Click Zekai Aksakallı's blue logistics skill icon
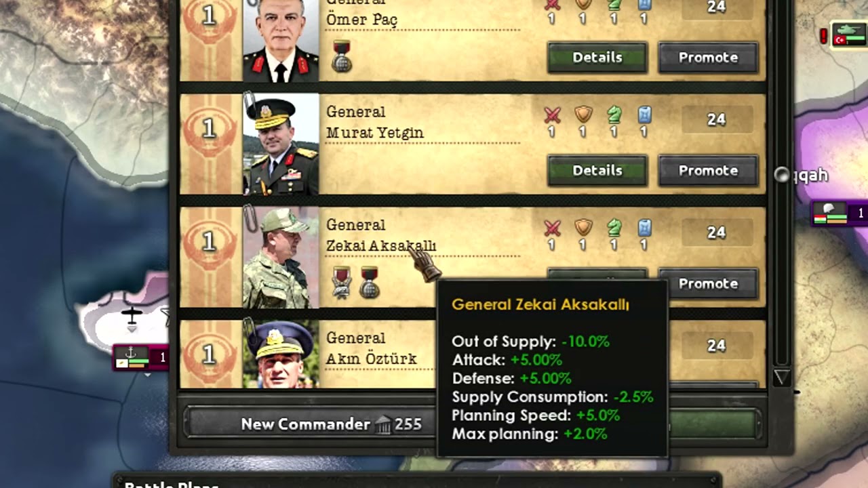Viewport: 868px width, 488px height. tap(644, 228)
